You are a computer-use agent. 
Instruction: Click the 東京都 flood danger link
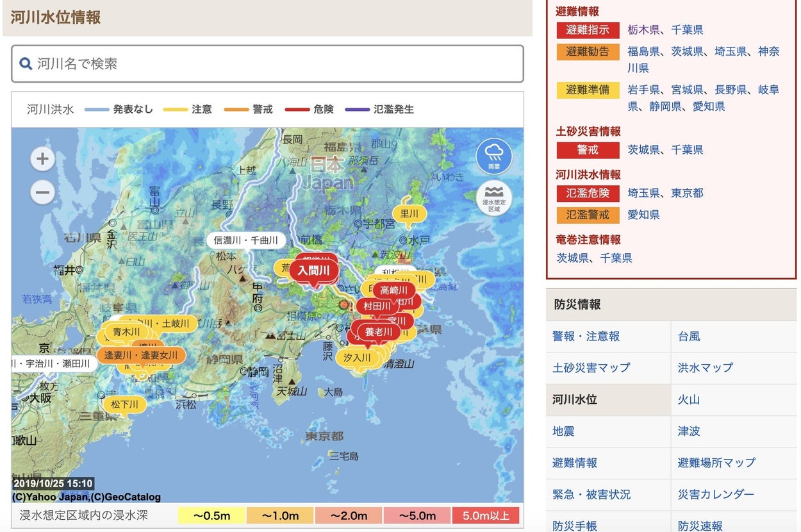(x=687, y=193)
